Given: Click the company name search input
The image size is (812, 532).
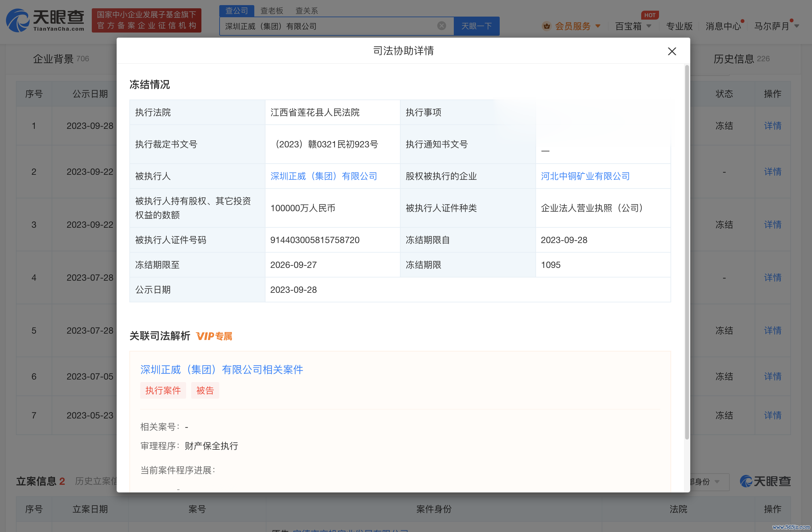Looking at the screenshot, I should (x=328, y=26).
